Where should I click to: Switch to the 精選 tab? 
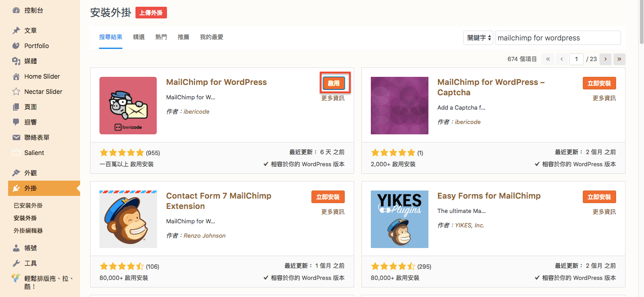tap(139, 37)
